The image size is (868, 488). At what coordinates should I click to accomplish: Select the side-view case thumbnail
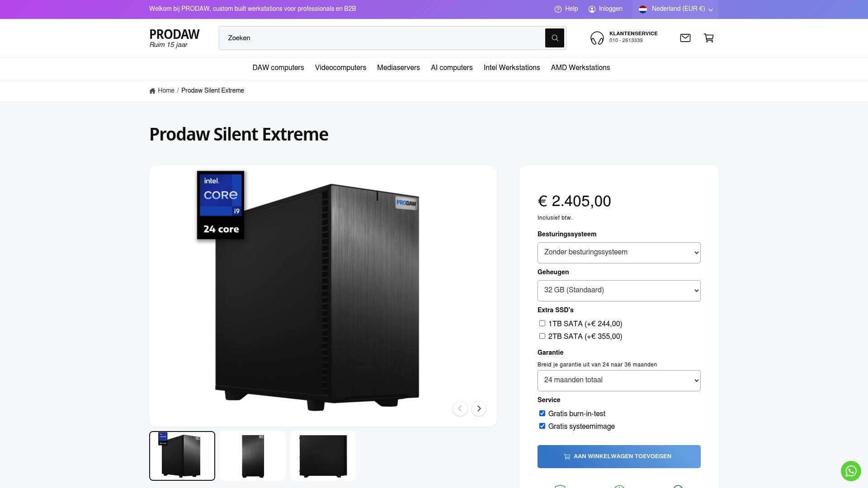coord(323,456)
